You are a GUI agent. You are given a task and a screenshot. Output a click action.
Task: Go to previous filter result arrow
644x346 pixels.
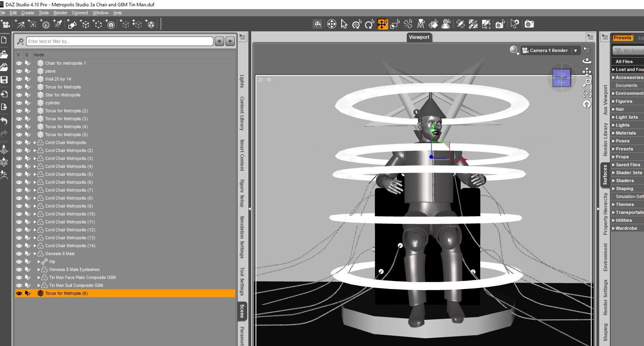[x=219, y=41]
